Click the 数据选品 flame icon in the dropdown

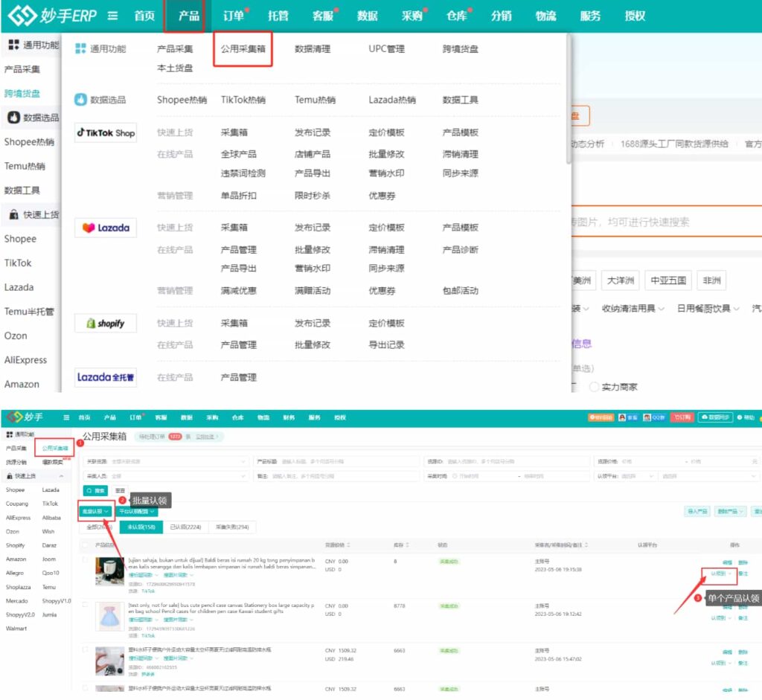(x=81, y=100)
